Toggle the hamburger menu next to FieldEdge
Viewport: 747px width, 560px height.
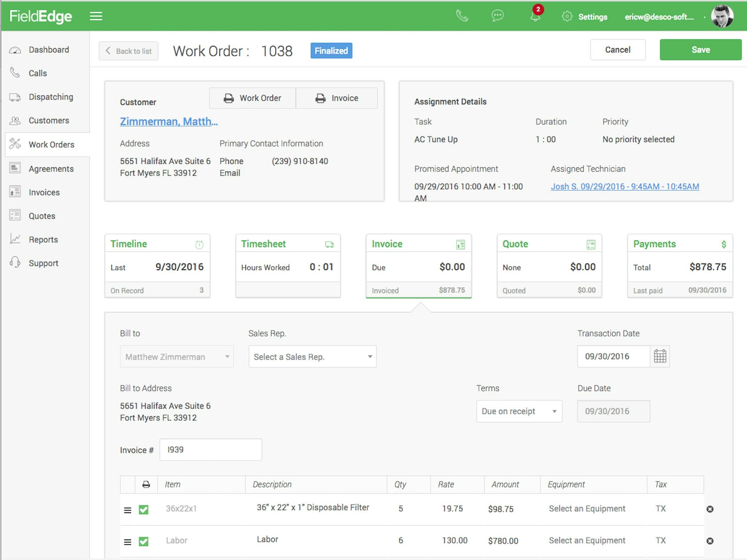[96, 16]
